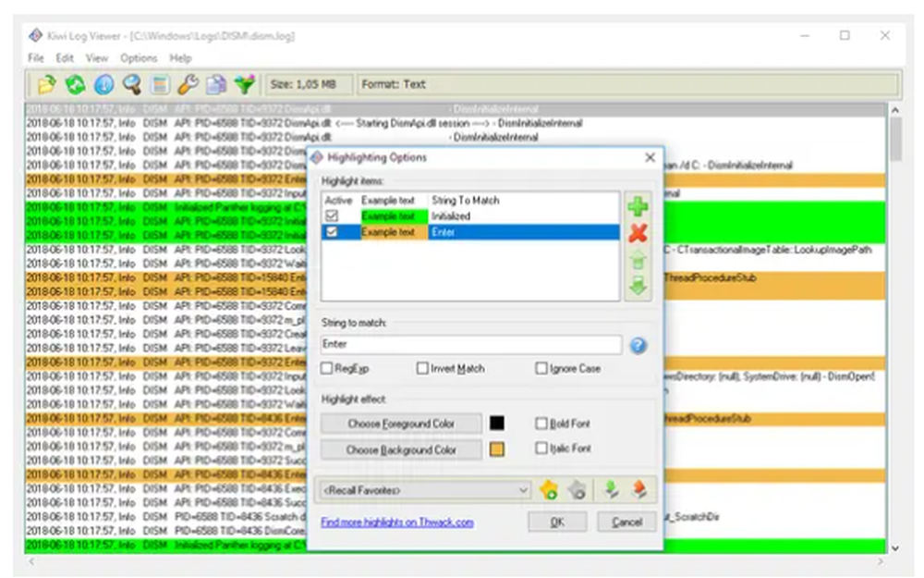Click the orange Example text sample cell
Viewport: 924px width, 578px height.
click(x=394, y=232)
